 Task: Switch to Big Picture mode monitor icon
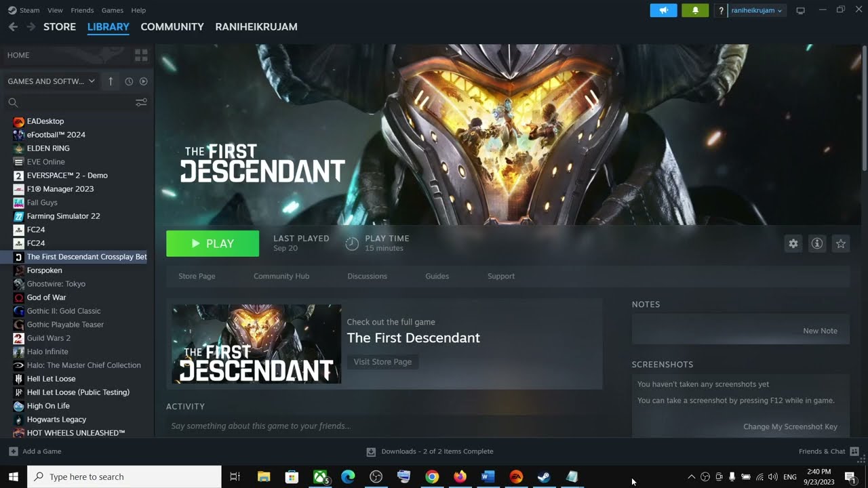pyautogui.click(x=800, y=10)
